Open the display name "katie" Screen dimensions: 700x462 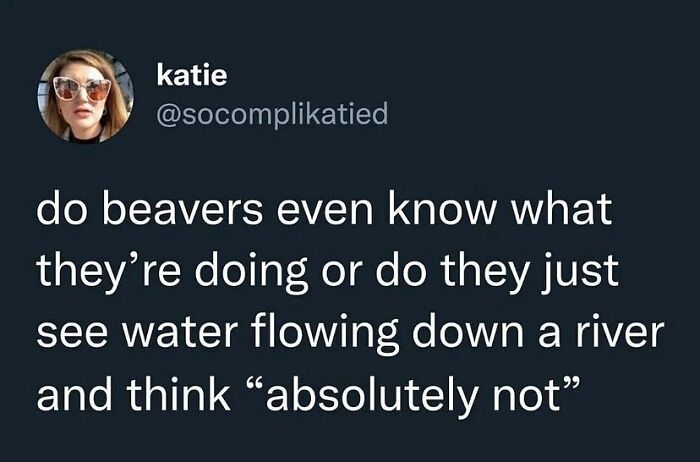(x=186, y=75)
